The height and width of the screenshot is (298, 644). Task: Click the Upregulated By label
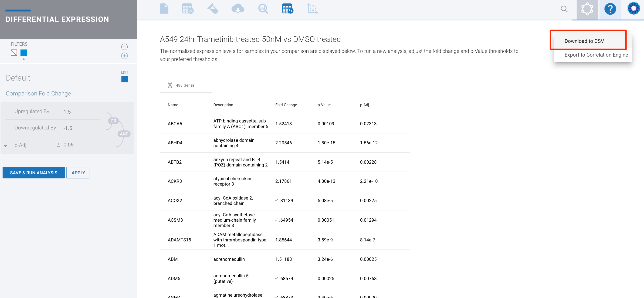[32, 111]
